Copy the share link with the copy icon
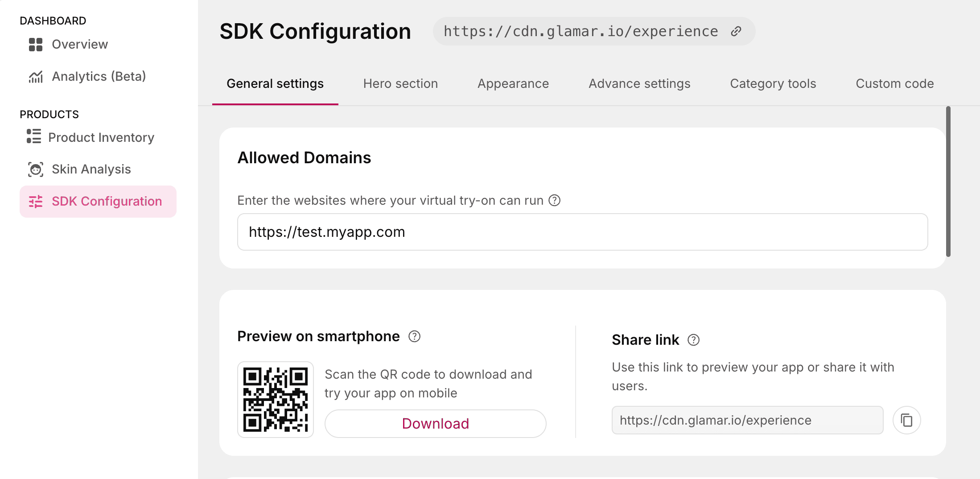This screenshot has width=980, height=479. [x=906, y=420]
